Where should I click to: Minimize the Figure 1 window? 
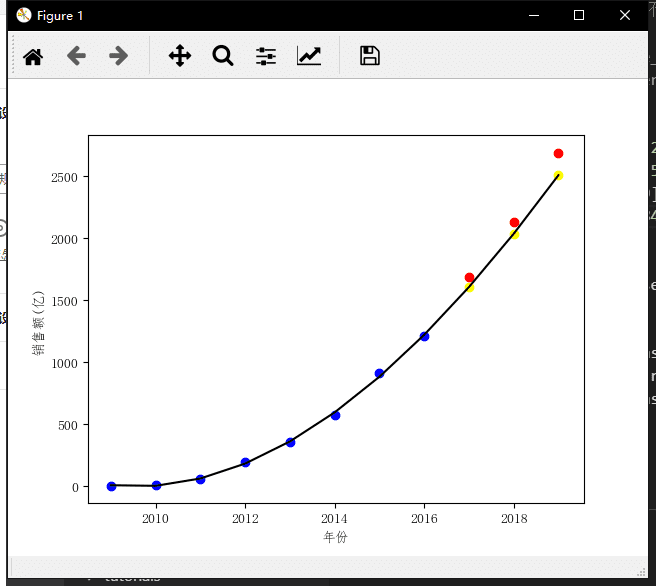[x=533, y=15]
